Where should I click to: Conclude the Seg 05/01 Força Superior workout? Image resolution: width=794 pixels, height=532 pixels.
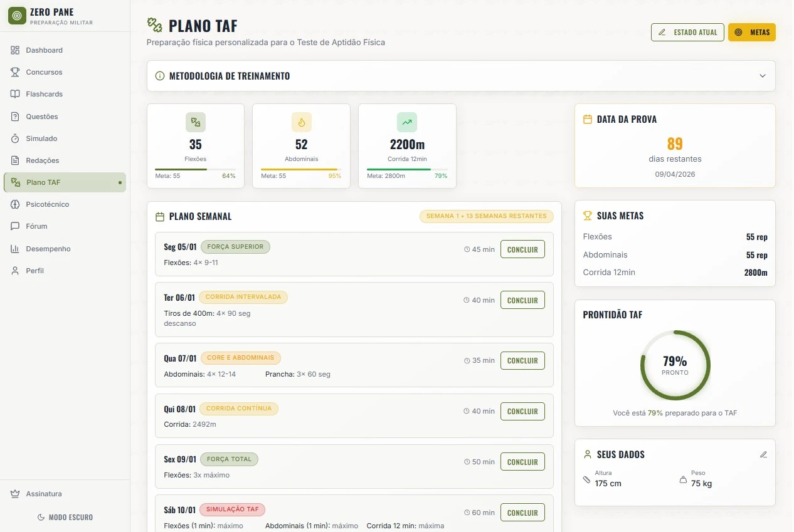point(522,249)
